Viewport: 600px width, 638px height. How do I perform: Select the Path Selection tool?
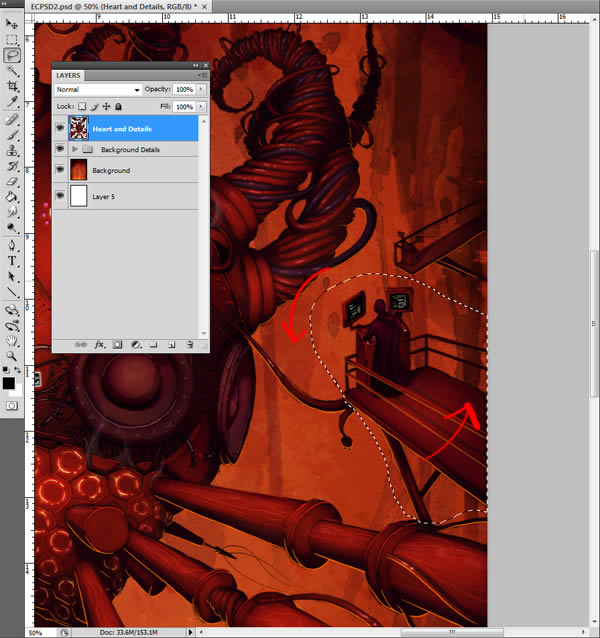click(x=11, y=276)
